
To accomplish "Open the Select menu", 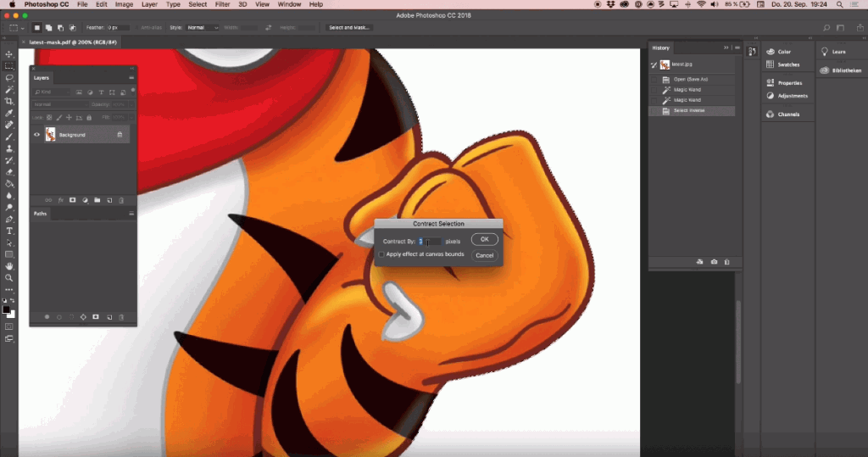I will pyautogui.click(x=197, y=4).
